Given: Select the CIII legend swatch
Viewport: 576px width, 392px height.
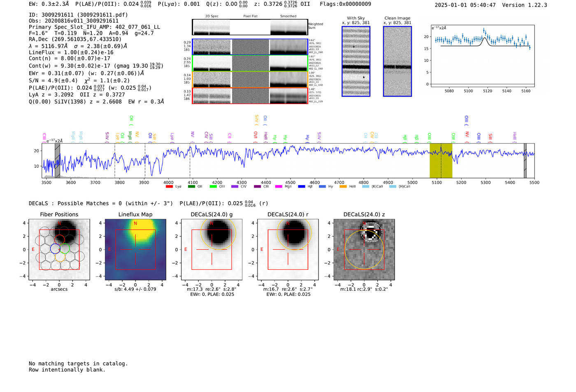Looking at the screenshot, I should pyautogui.click(x=257, y=187).
